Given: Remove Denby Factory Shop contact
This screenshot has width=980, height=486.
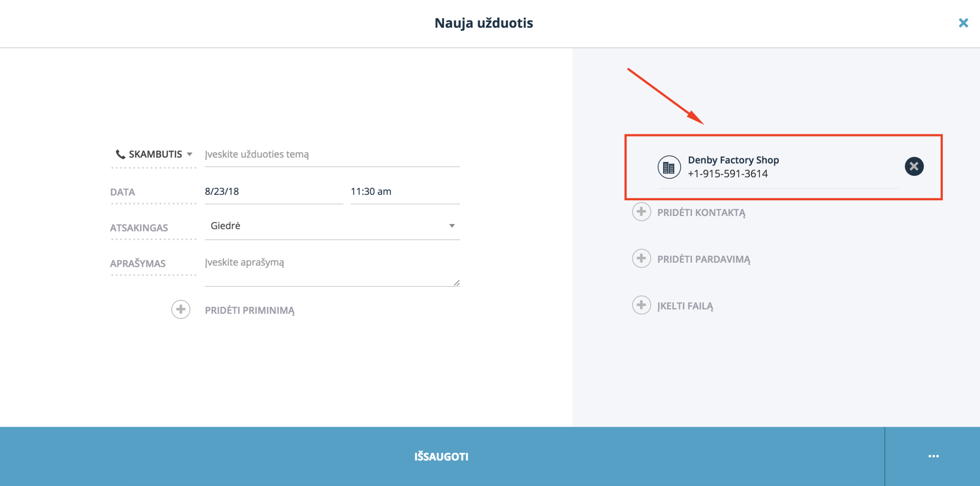Looking at the screenshot, I should (x=914, y=166).
